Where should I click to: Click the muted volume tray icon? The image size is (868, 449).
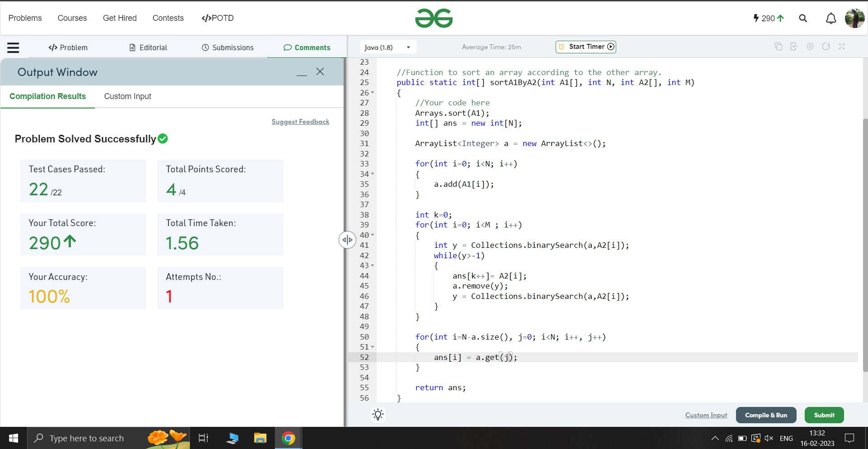pyautogui.click(x=769, y=438)
